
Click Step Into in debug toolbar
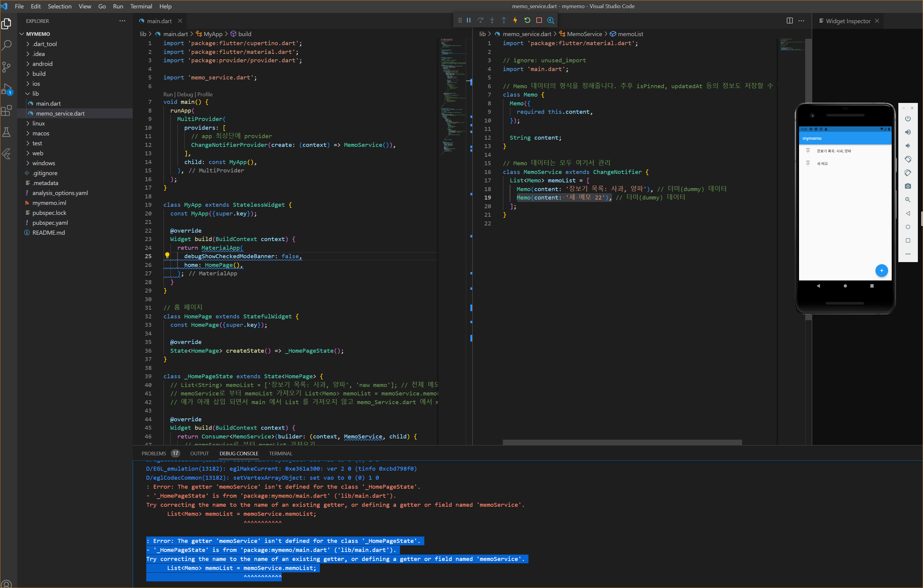[492, 20]
